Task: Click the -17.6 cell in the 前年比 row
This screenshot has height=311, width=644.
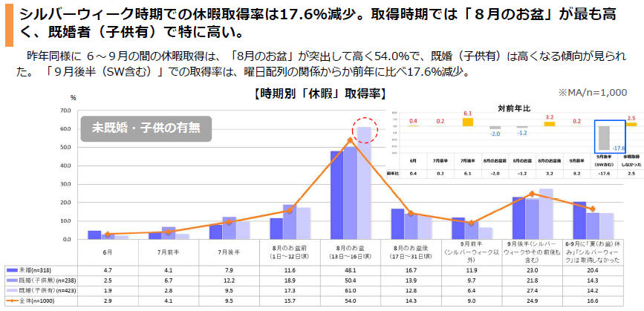Action: 603,174
